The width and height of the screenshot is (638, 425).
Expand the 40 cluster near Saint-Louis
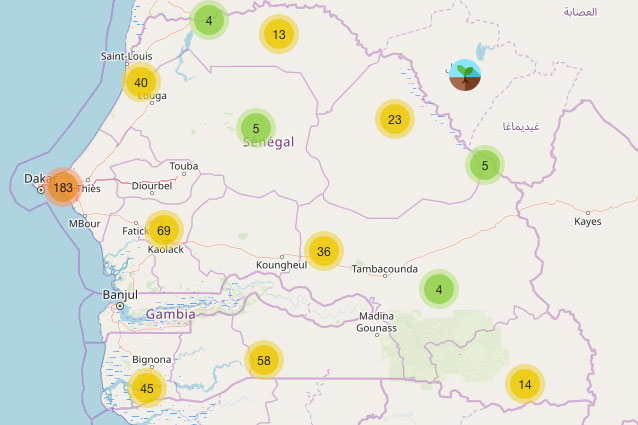[141, 83]
